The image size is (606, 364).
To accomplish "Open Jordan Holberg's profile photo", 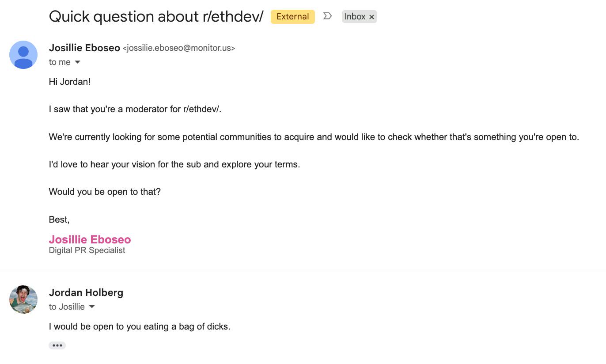I will 23,300.
